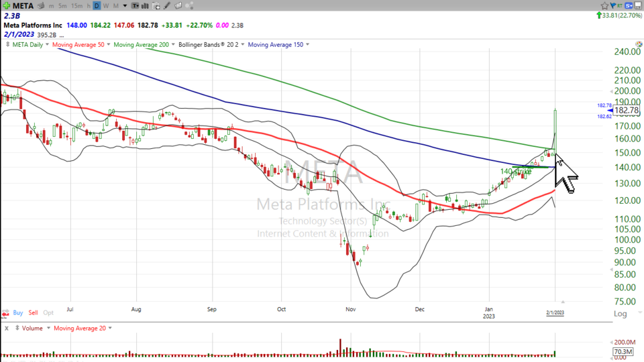
Task: Click the Meta Platforms Inc name
Action: [33, 25]
